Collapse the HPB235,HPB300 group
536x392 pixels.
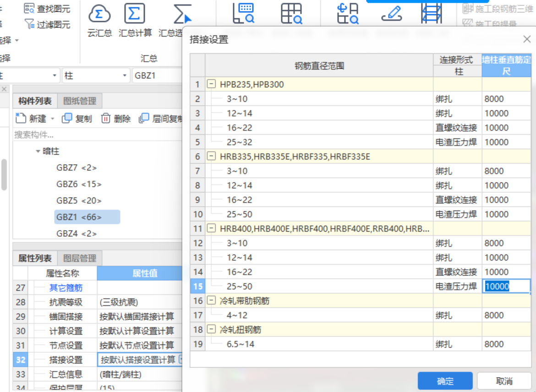pos(211,84)
